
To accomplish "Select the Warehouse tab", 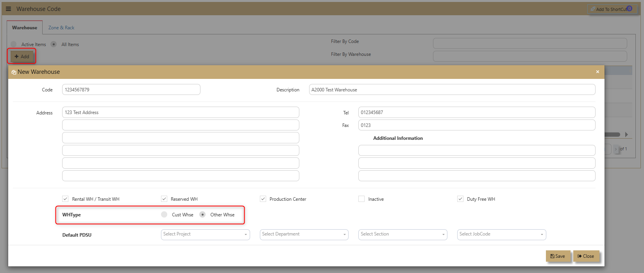I will pos(25,28).
